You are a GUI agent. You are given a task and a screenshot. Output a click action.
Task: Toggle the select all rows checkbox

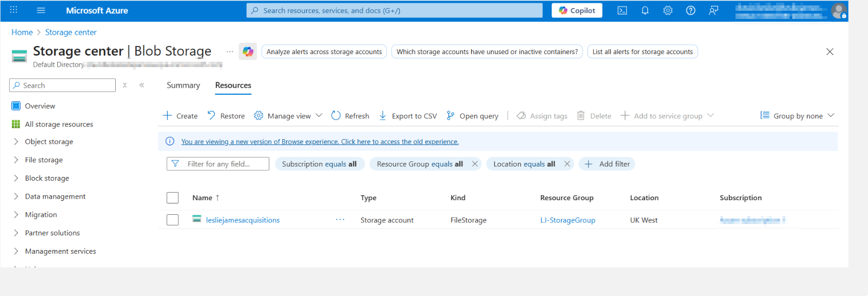pyautogui.click(x=173, y=198)
